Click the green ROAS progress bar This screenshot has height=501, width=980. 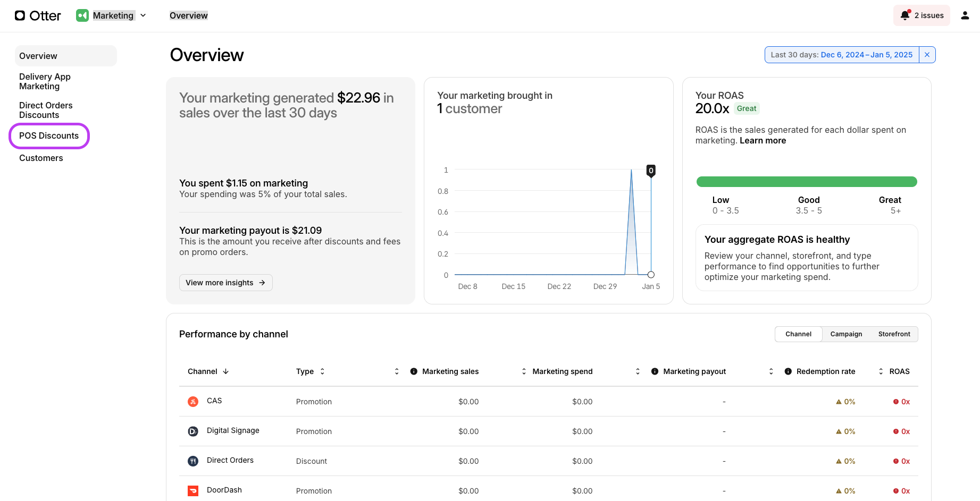coord(807,182)
